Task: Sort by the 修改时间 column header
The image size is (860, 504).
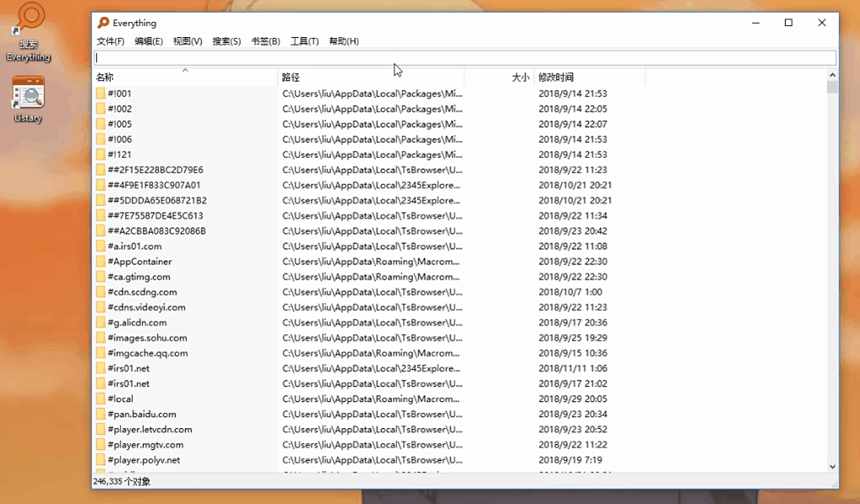Action: 590,77
